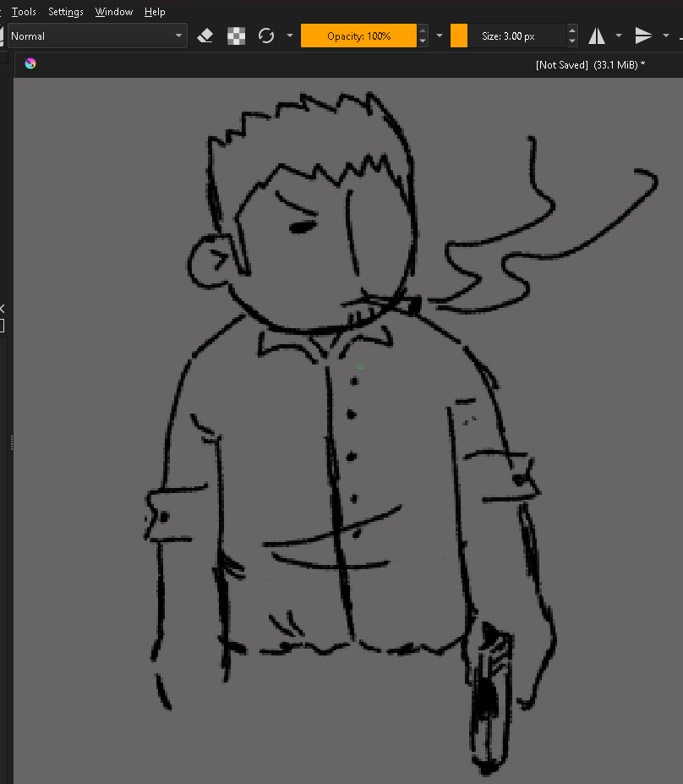Click the Krita document tab icon
The image size is (683, 784).
point(30,63)
